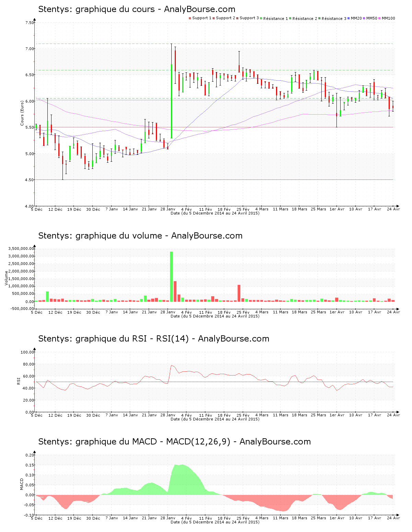412x532 pixels.
Task: Click the '7.00' price axis label
Action: tap(30, 49)
